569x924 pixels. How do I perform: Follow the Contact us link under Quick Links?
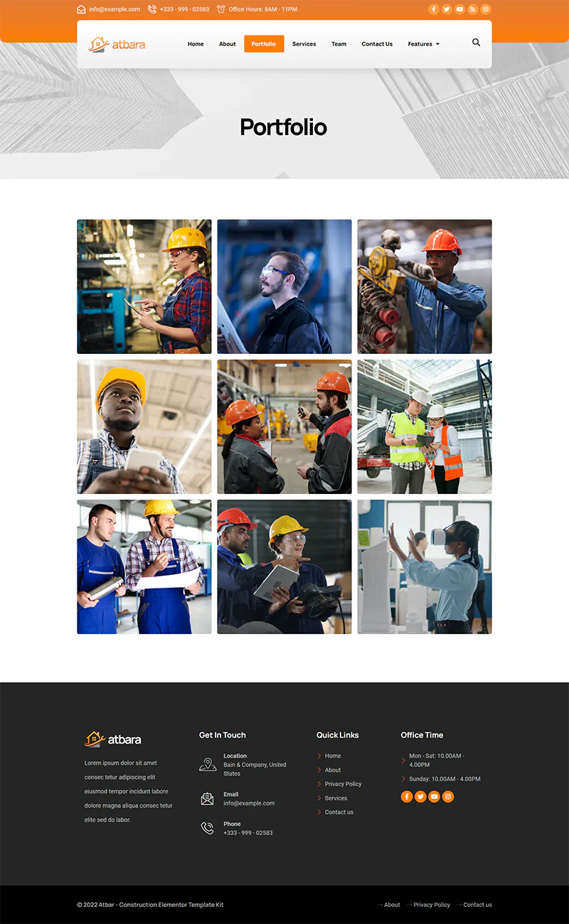coord(339,812)
